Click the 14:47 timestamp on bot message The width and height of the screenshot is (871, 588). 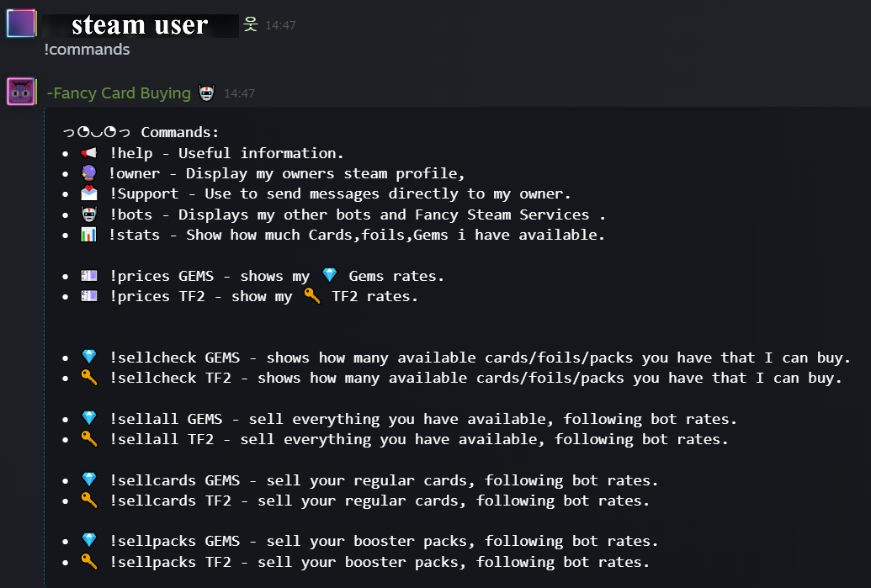(x=239, y=93)
